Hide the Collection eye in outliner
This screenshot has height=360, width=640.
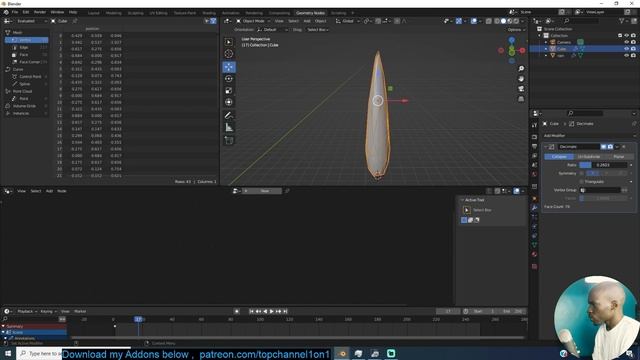tap(627, 36)
